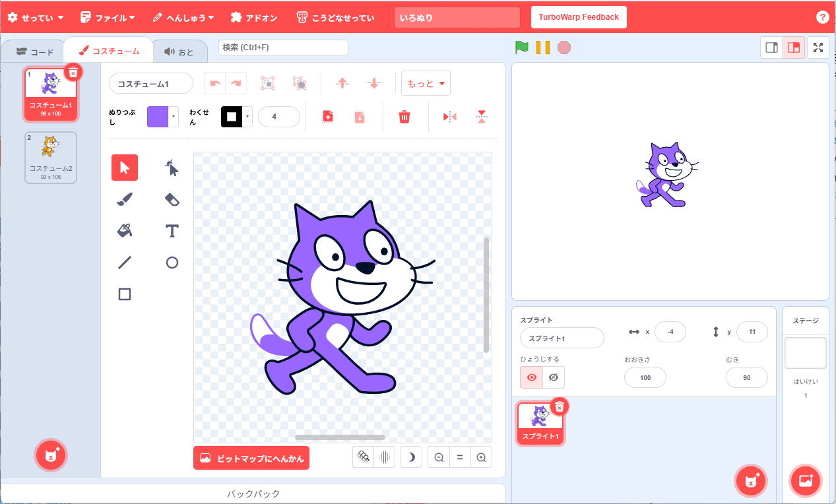
Task: Open the せってい settings menu
Action: click(36, 17)
